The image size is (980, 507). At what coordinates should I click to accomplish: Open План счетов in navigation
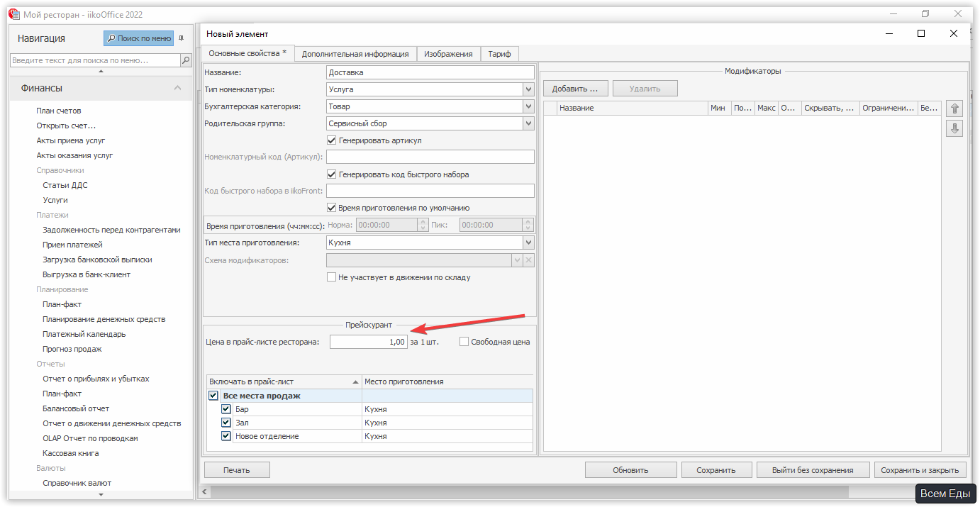[x=59, y=111]
